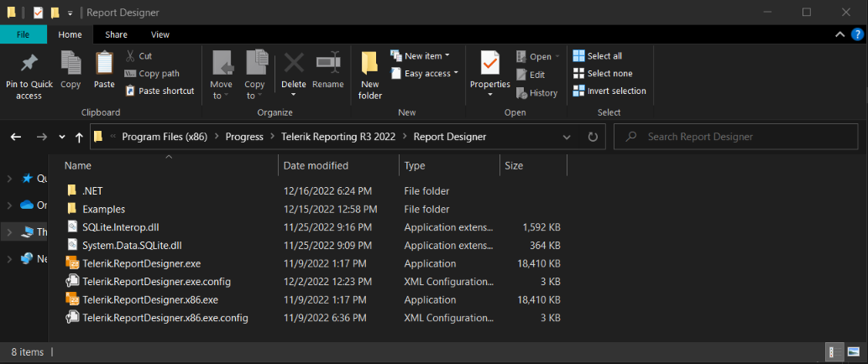Select Telerik.ReportDesigner.exe.config file
The width and height of the screenshot is (868, 364).
coord(313,282)
